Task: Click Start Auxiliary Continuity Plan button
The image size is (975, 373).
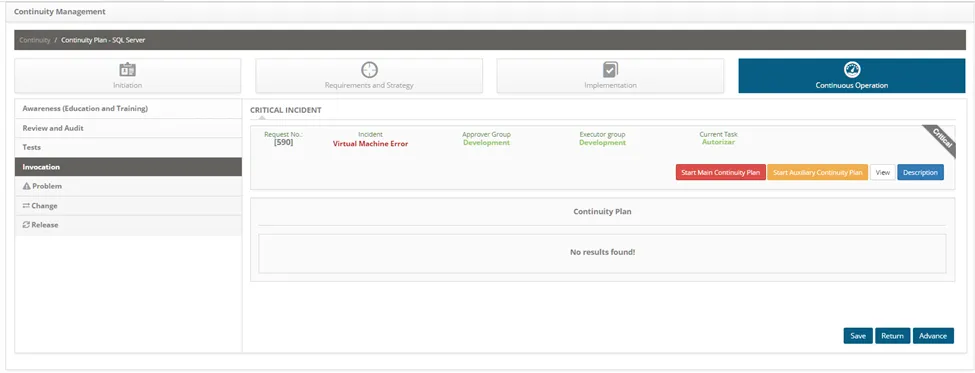Action: click(x=818, y=172)
